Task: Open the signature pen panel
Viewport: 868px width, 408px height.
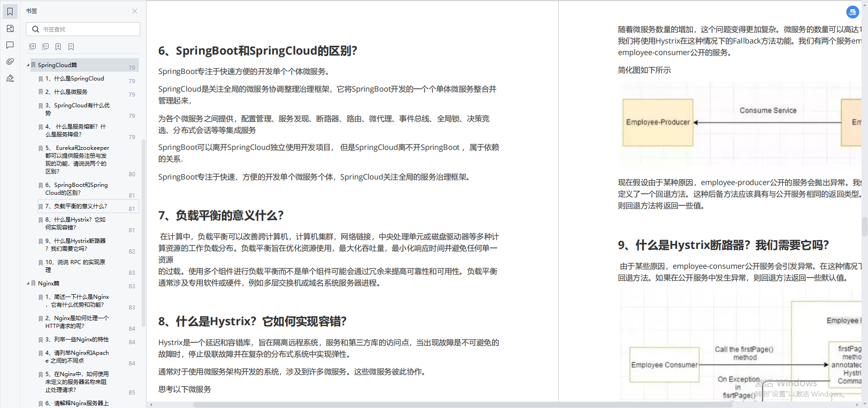Action: (10, 79)
